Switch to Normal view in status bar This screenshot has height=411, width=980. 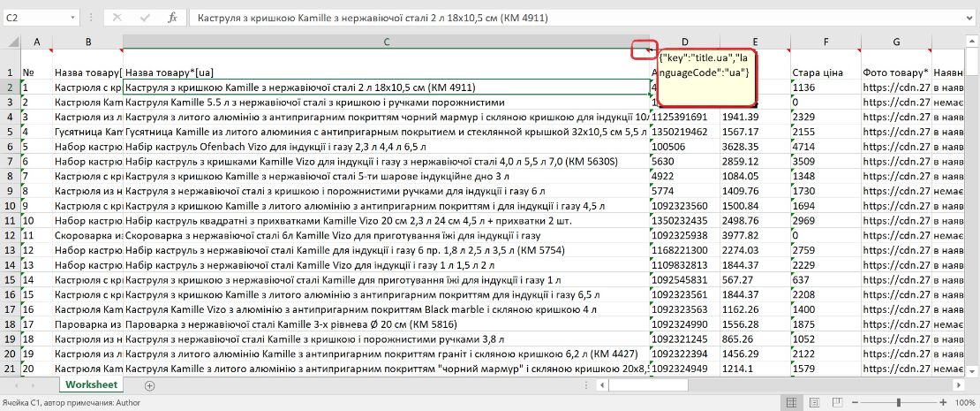click(x=791, y=403)
